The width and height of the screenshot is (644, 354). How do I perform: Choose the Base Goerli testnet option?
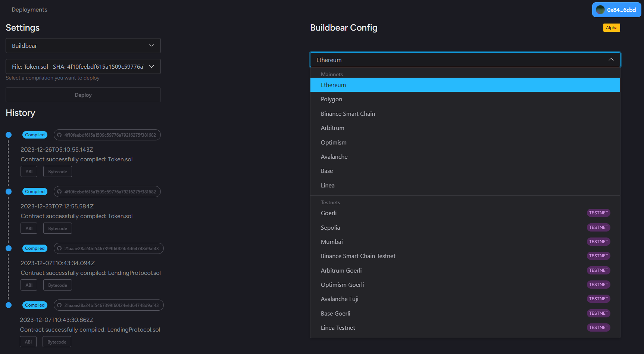click(x=465, y=313)
